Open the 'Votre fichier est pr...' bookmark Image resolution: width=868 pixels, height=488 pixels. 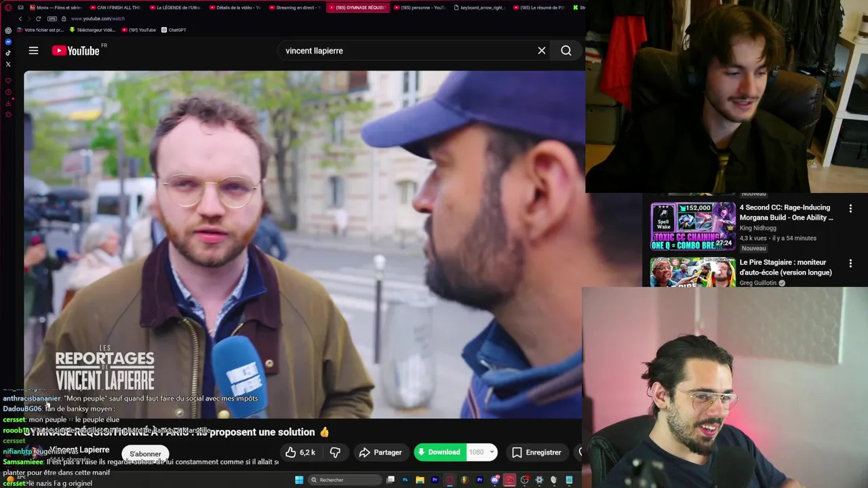click(41, 30)
